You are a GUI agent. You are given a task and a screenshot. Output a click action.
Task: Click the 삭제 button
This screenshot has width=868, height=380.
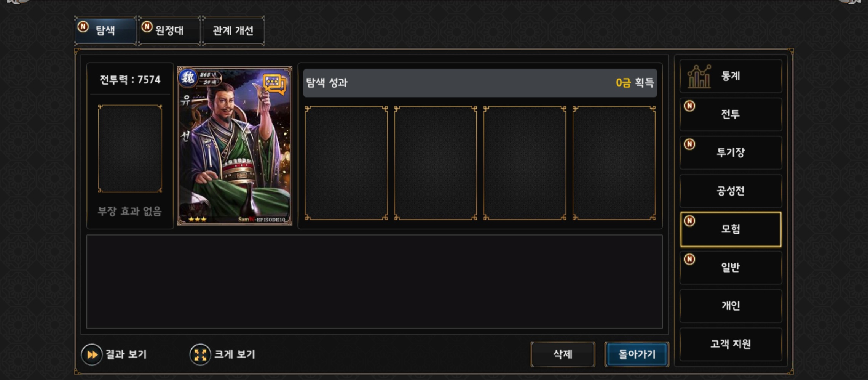point(563,354)
